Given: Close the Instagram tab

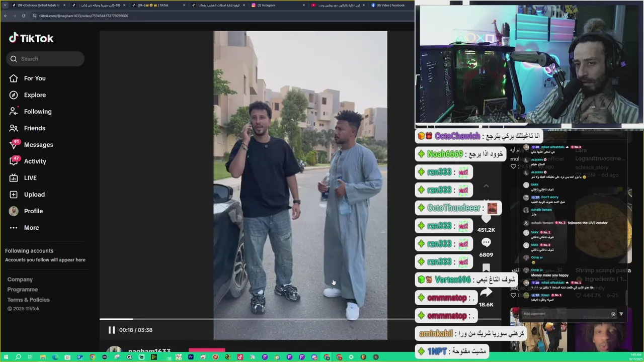Looking at the screenshot, I should tap(304, 5).
